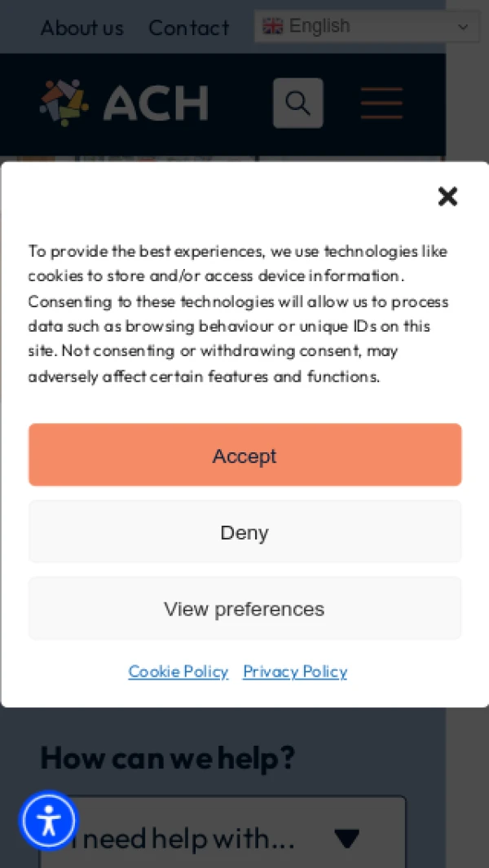Open the Contact menu item
The width and height of the screenshot is (489, 868).
[x=188, y=28]
